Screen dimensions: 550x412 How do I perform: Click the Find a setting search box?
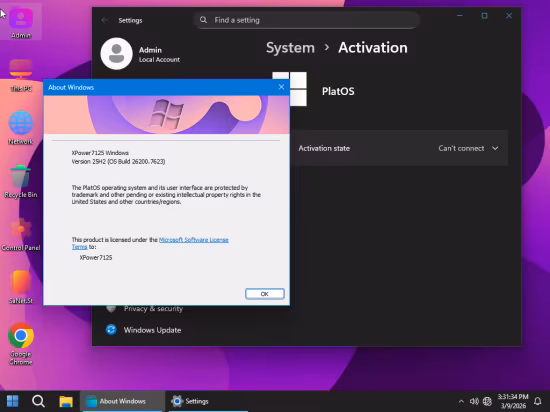[x=306, y=20]
